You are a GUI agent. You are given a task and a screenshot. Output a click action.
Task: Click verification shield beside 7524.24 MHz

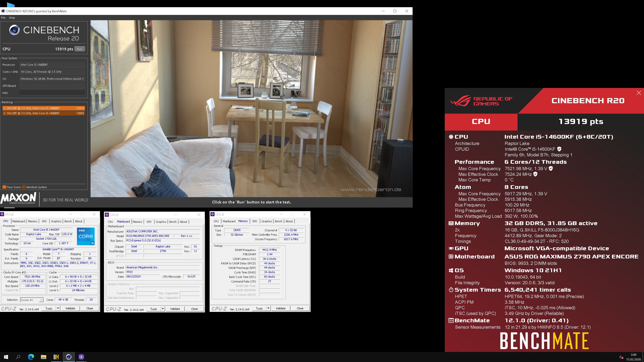(x=535, y=174)
